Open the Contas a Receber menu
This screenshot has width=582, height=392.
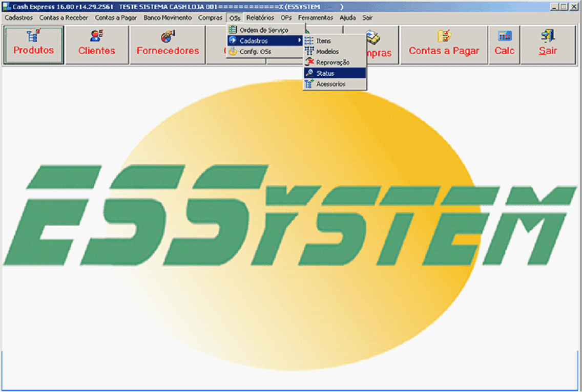pos(64,17)
